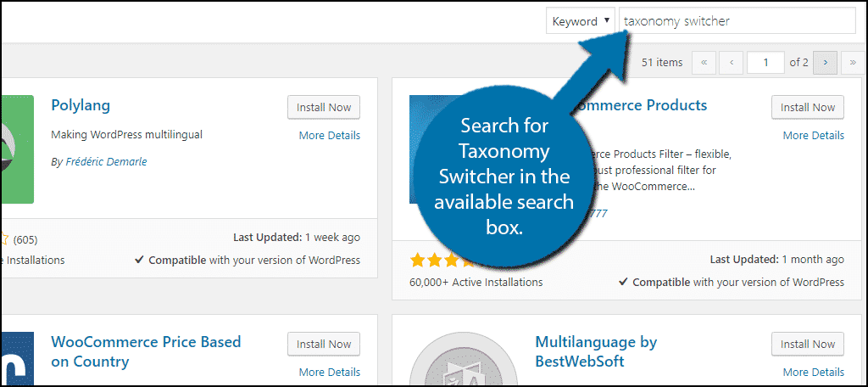The width and height of the screenshot is (868, 387).
Task: Open More Details for Polylang
Action: click(330, 135)
